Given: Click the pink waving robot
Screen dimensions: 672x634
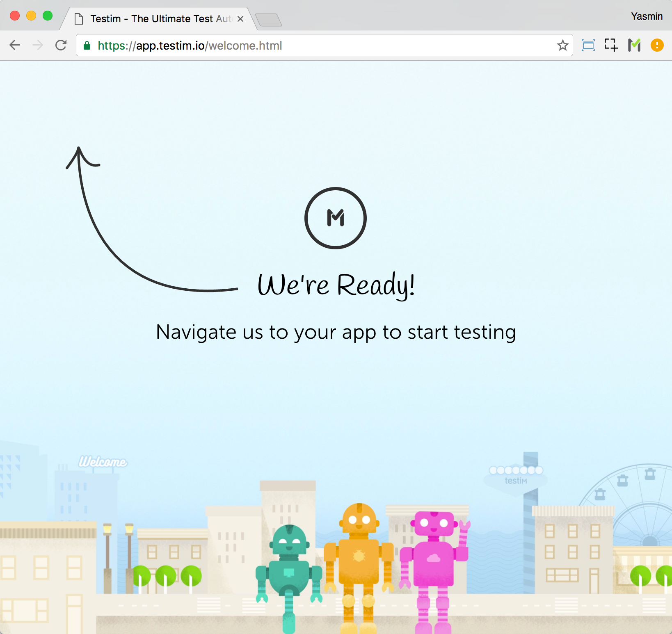Looking at the screenshot, I should 434,572.
